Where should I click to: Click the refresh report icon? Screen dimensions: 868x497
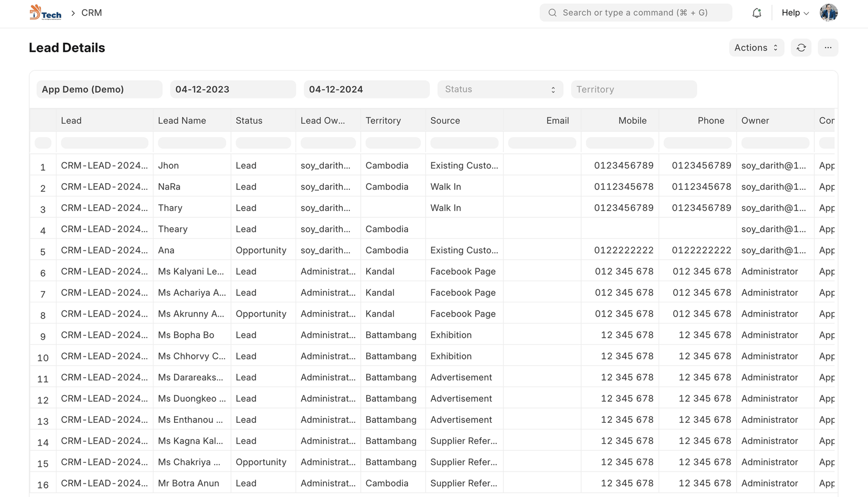(801, 48)
